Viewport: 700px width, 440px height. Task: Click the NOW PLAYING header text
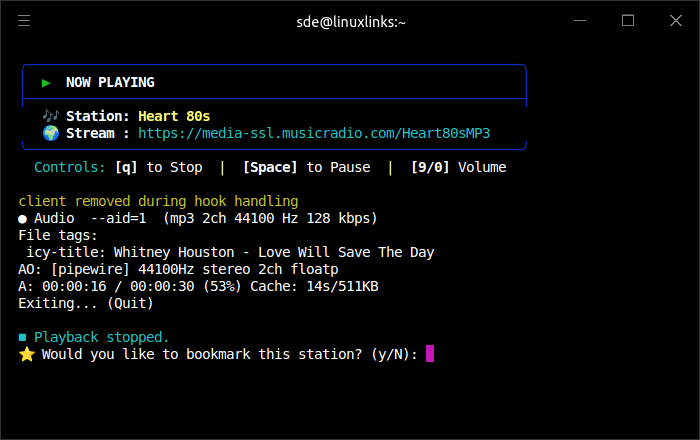(x=110, y=83)
